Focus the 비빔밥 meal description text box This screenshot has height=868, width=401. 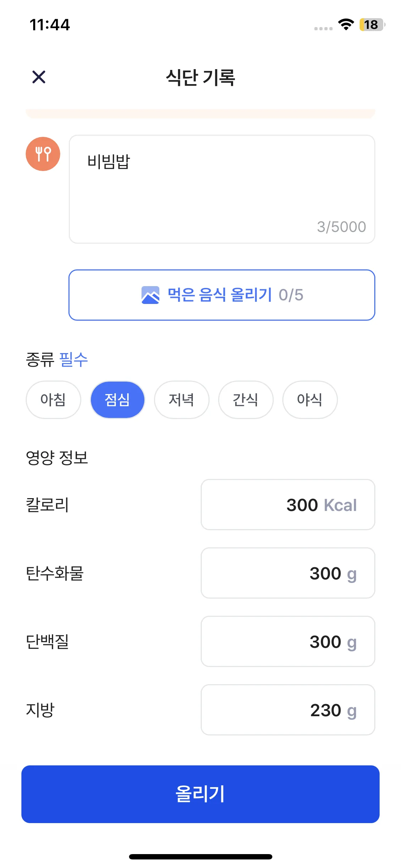tap(222, 185)
